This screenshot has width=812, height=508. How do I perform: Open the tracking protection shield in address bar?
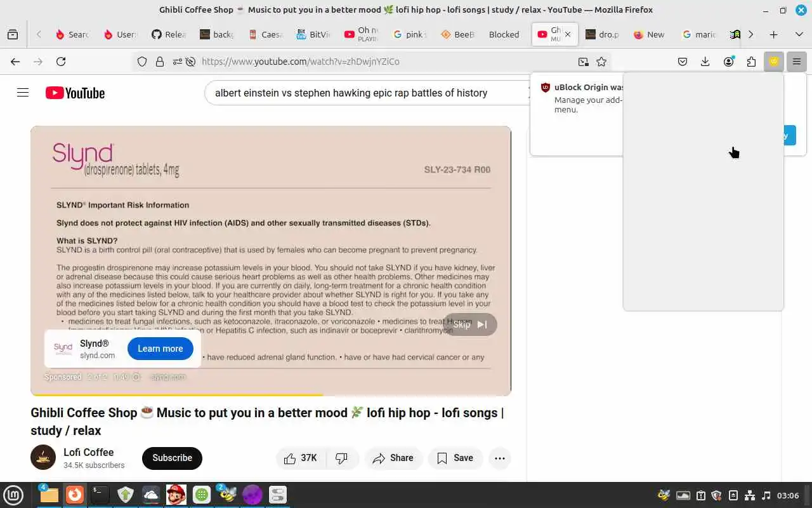click(142, 62)
